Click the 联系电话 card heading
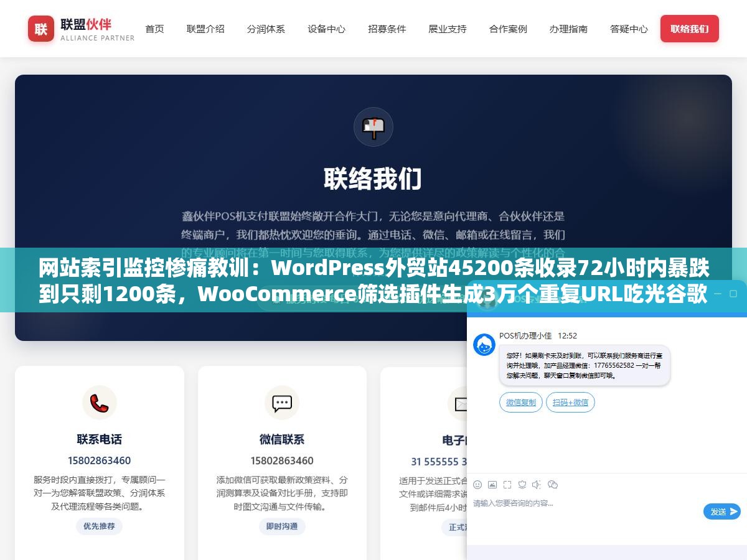This screenshot has width=747, height=560. click(x=100, y=439)
